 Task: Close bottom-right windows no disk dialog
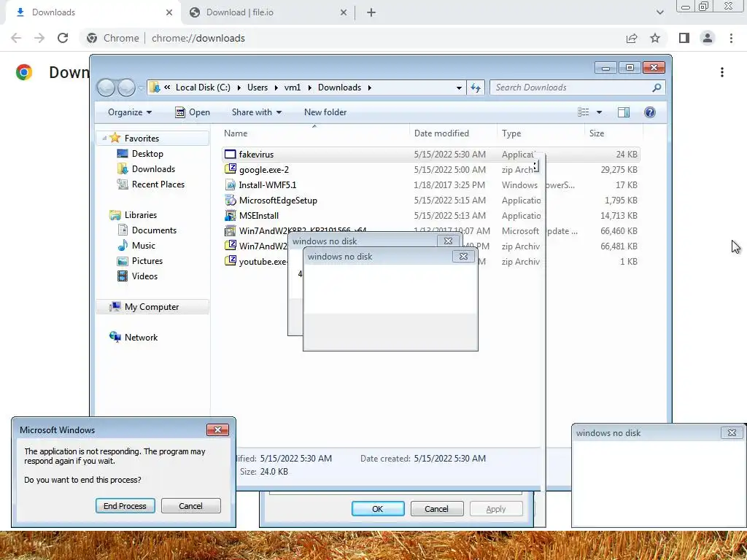[x=732, y=432]
